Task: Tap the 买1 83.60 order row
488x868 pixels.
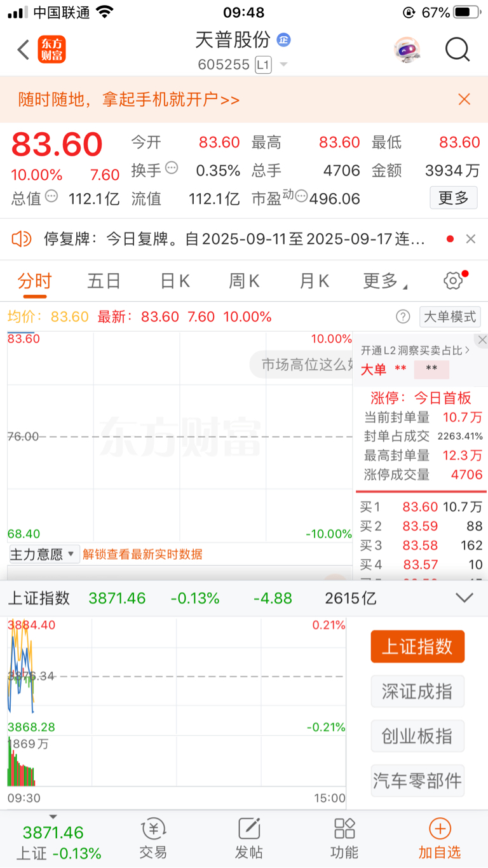Action: pos(421,507)
